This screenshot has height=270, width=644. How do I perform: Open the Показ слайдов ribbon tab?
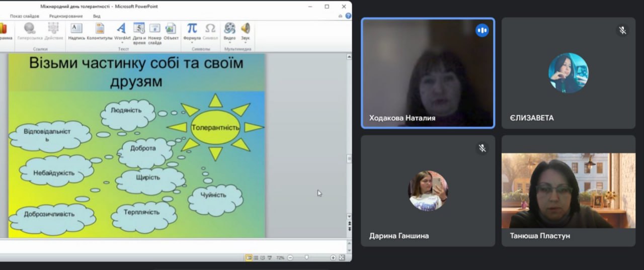click(x=24, y=16)
